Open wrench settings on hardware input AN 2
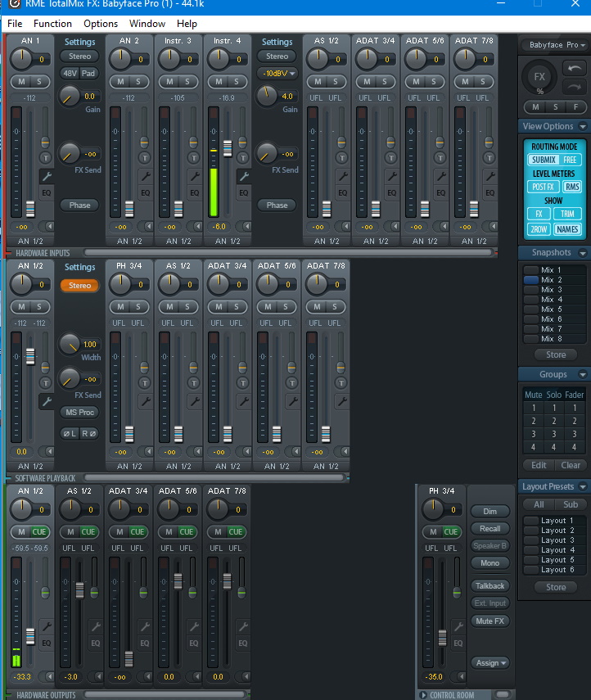The height and width of the screenshot is (700, 591). pos(146,176)
